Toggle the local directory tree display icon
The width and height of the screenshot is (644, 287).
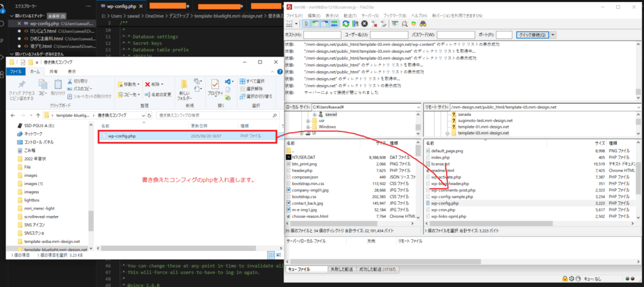click(x=315, y=24)
